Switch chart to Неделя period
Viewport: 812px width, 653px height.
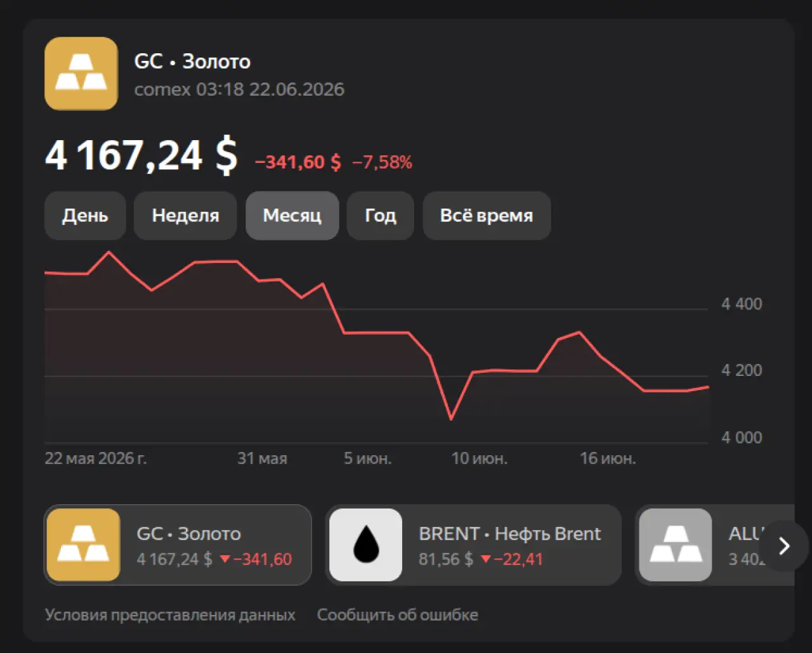pyautogui.click(x=185, y=216)
